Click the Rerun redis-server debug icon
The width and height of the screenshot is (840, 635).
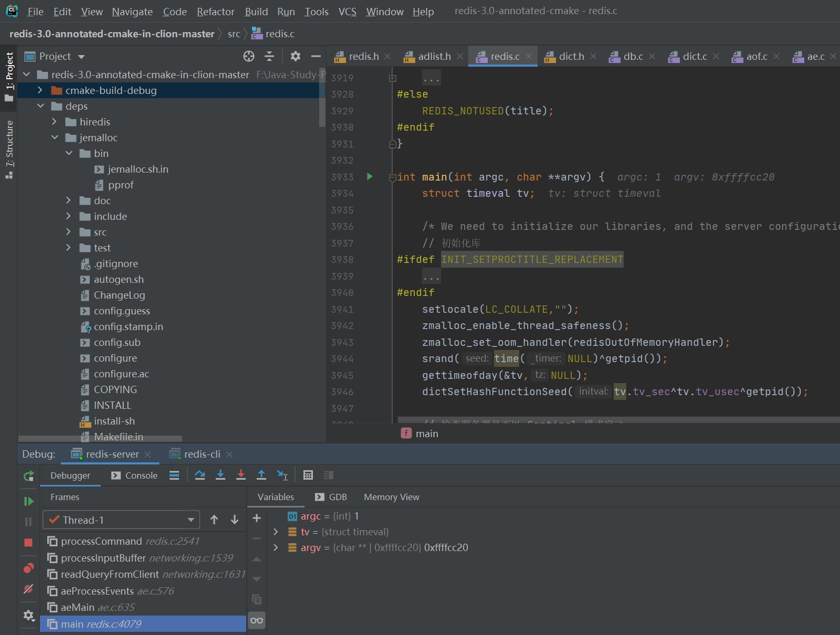(28, 476)
